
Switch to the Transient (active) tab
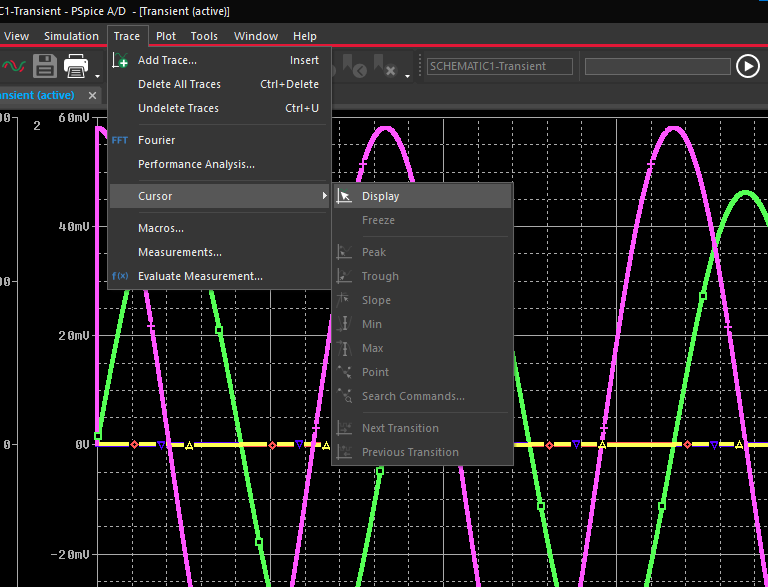coord(37,95)
